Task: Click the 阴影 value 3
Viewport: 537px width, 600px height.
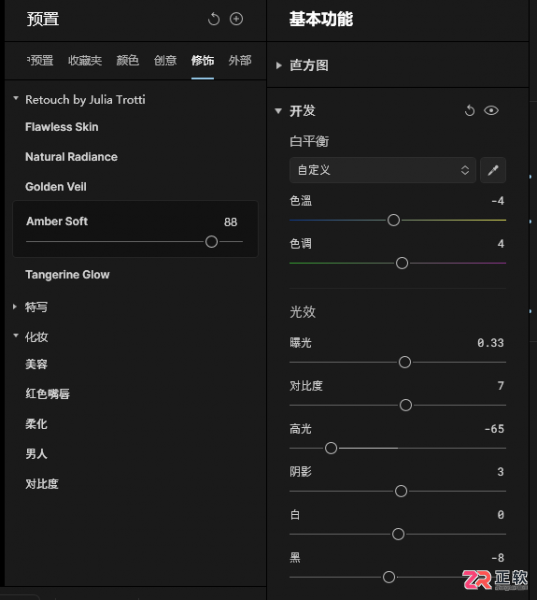Action: pos(501,472)
